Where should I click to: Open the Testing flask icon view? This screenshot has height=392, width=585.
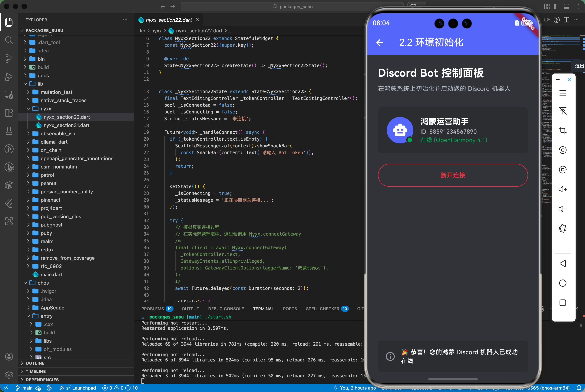[9, 131]
